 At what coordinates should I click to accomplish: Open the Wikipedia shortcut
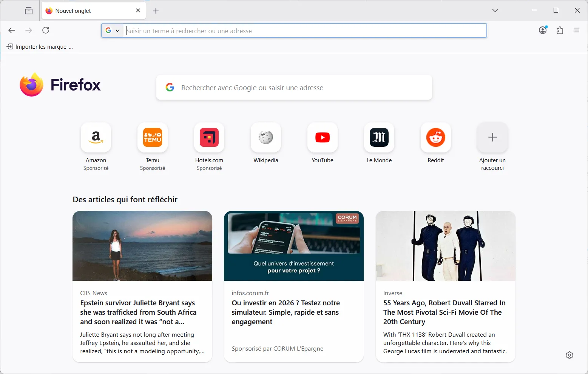pos(265,137)
